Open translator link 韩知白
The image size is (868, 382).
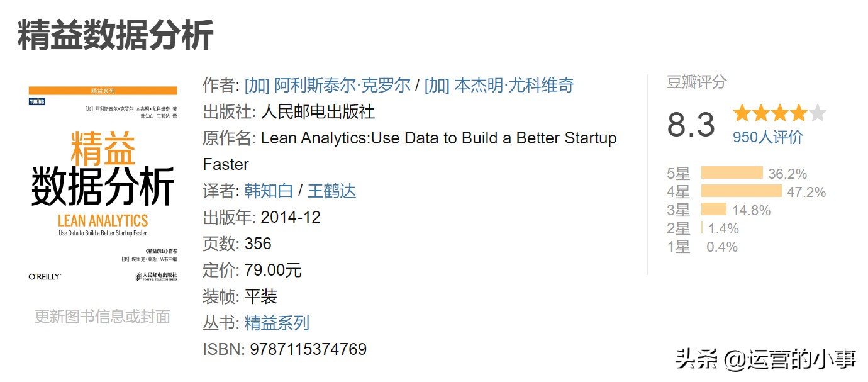[x=269, y=191]
